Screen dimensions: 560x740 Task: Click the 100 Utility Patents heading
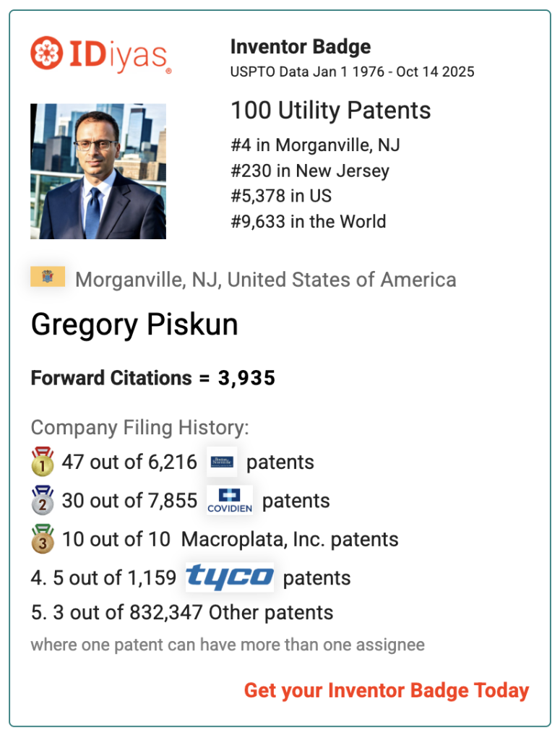click(330, 111)
